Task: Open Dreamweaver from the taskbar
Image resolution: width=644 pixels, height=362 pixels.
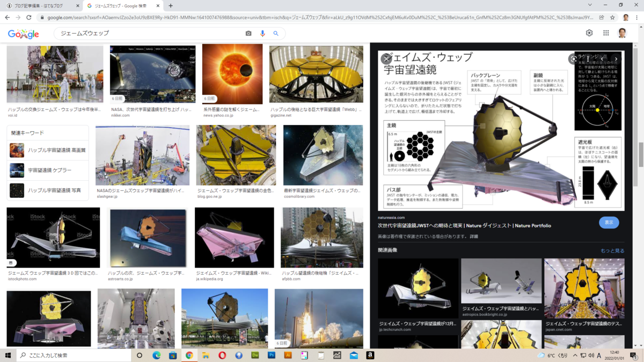Action: click(x=255, y=355)
